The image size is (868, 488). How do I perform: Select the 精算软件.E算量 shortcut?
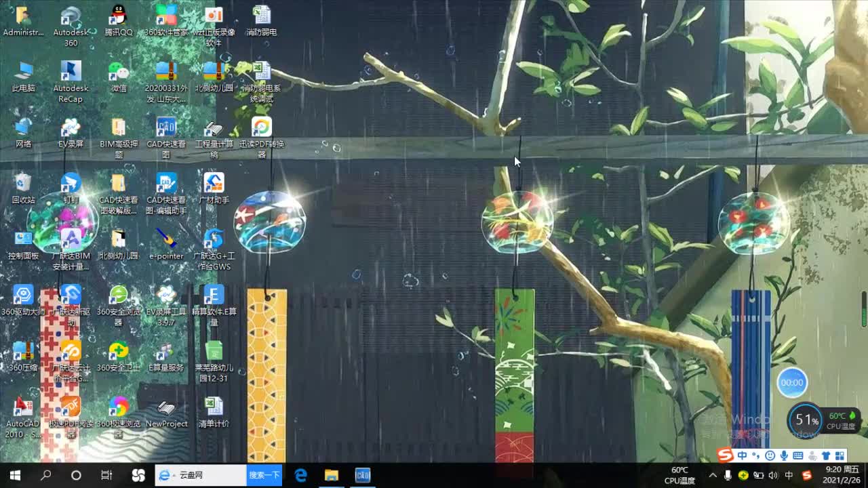point(214,306)
